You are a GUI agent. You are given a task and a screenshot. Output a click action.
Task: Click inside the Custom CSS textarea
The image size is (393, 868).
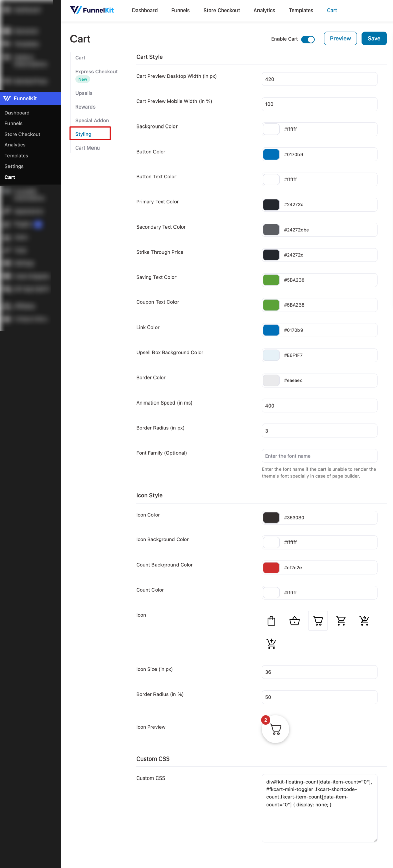(319, 808)
